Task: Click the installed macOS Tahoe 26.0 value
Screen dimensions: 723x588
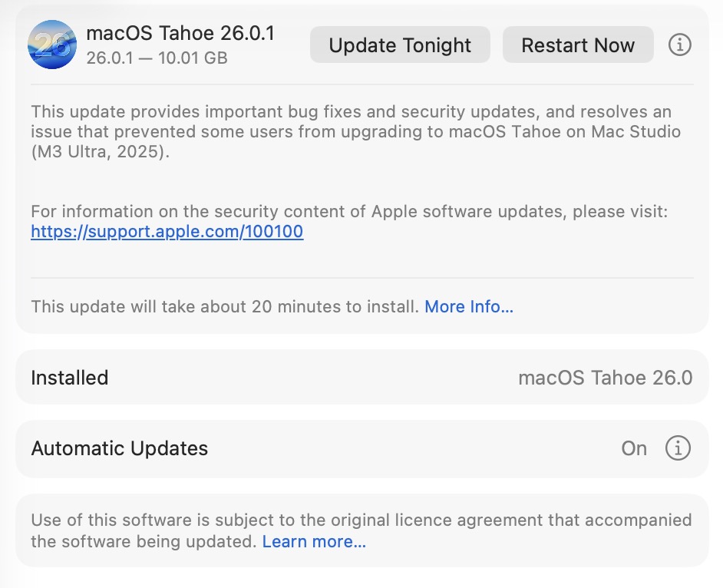Action: (606, 378)
